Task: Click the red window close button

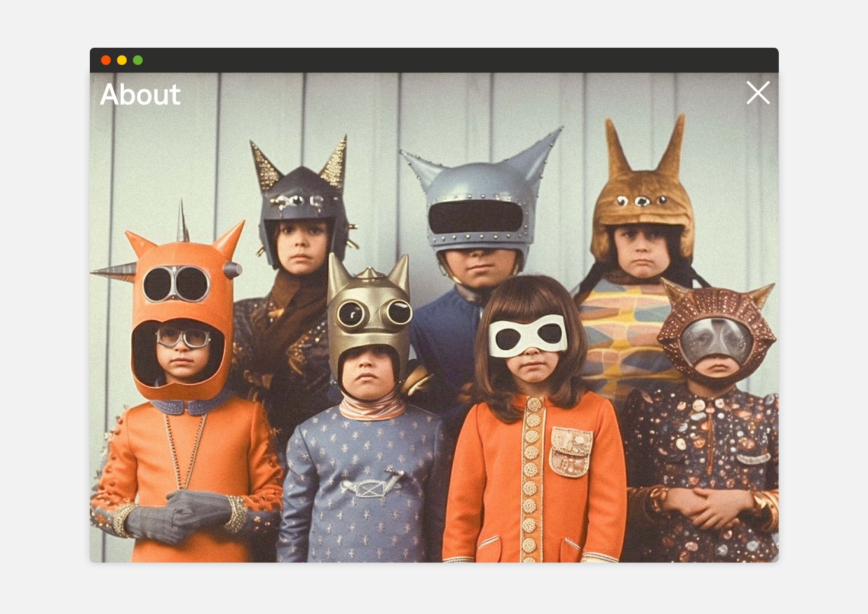Action: (106, 60)
